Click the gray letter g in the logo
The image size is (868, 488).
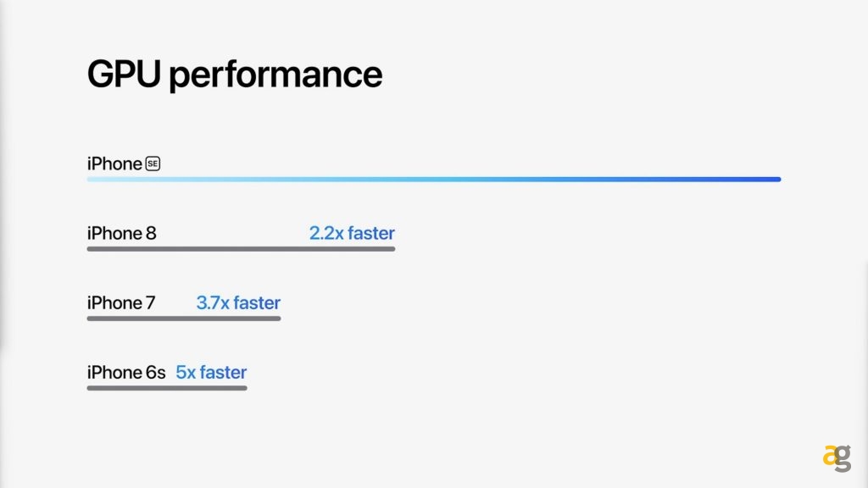coord(843,459)
